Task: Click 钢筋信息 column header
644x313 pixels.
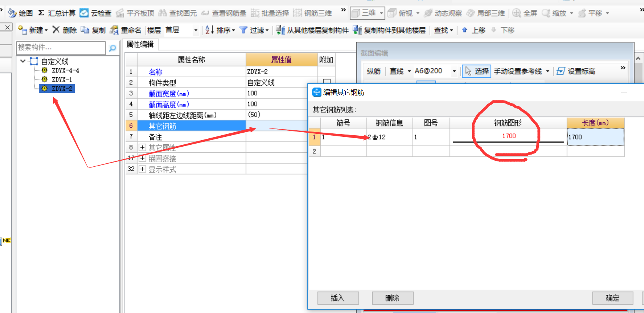Action: click(389, 123)
